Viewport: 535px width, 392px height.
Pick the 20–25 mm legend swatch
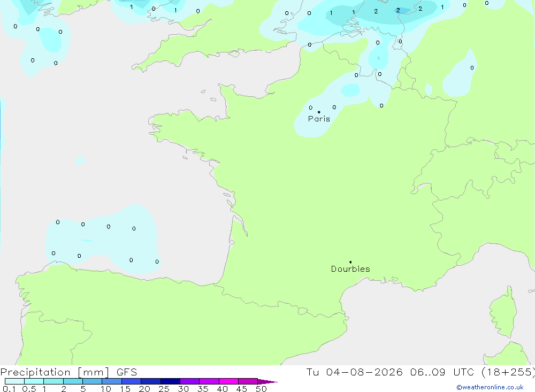coord(151,381)
